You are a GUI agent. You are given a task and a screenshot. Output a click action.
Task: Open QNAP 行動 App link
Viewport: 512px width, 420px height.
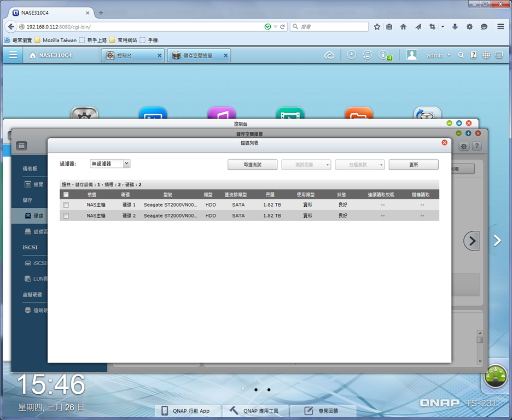(x=187, y=411)
